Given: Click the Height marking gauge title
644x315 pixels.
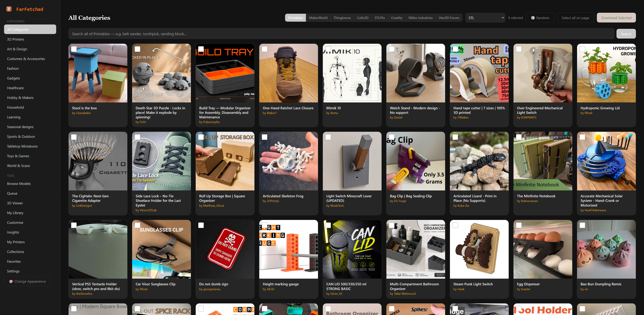Looking at the screenshot, I should point(281,284).
